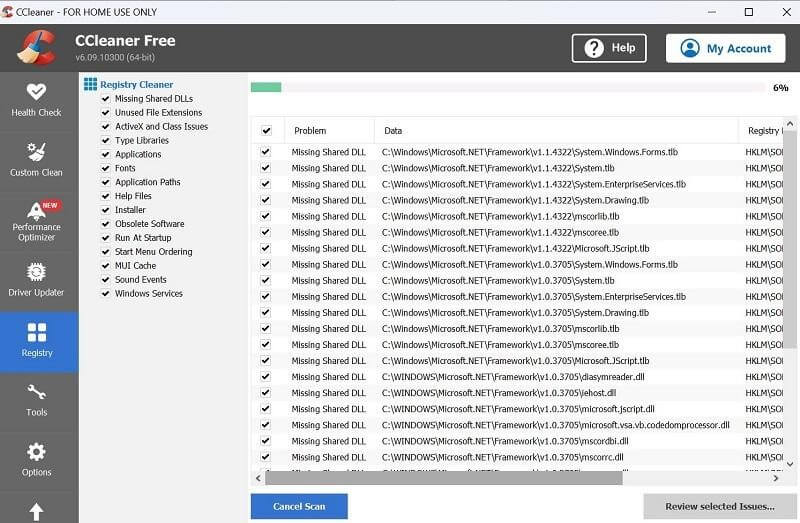Uncheck Type Libraries option
The height and width of the screenshot is (523, 800).
point(106,140)
